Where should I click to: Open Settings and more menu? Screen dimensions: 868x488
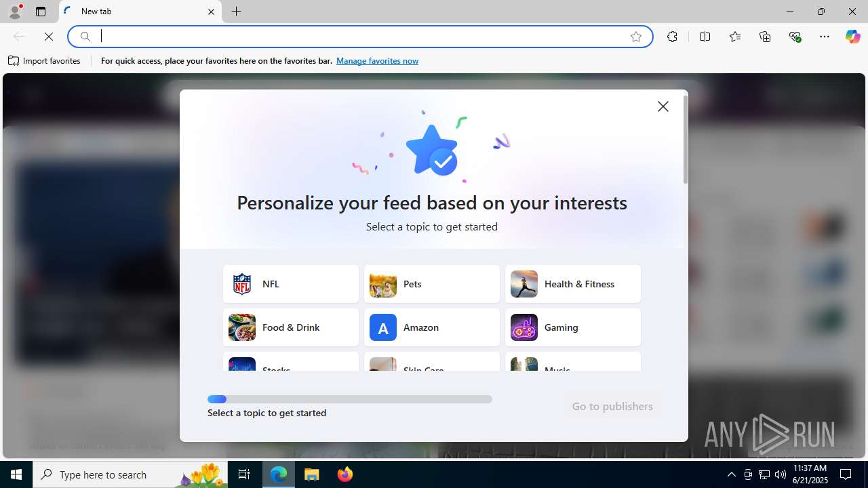click(x=825, y=37)
